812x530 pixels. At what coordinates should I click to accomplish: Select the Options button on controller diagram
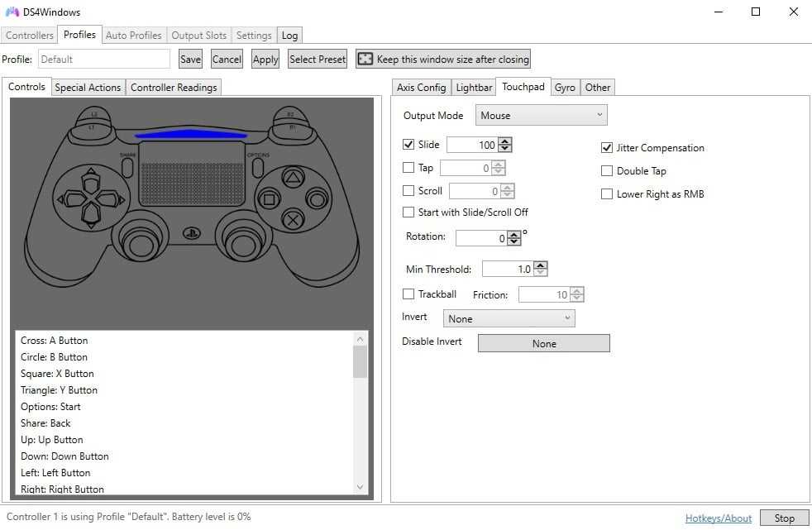pos(257,167)
